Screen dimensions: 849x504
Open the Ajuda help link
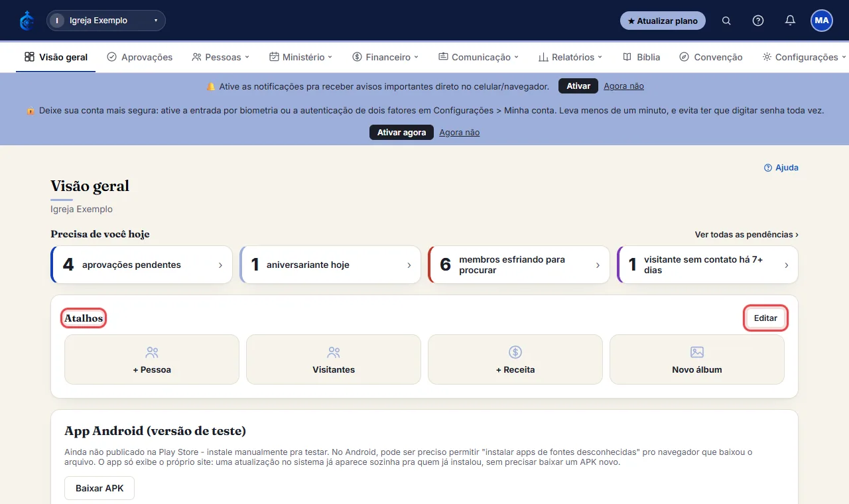pyautogui.click(x=781, y=168)
